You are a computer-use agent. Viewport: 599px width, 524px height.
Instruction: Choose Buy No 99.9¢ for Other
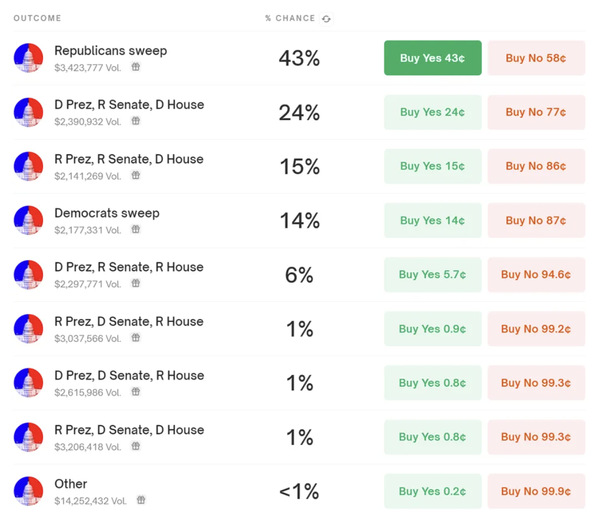(x=536, y=491)
